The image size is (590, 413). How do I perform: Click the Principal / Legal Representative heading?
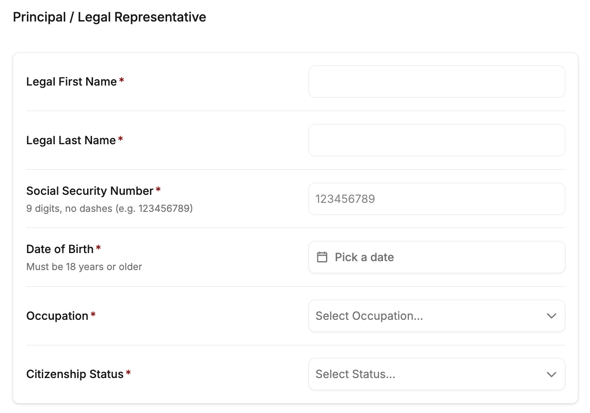point(109,17)
